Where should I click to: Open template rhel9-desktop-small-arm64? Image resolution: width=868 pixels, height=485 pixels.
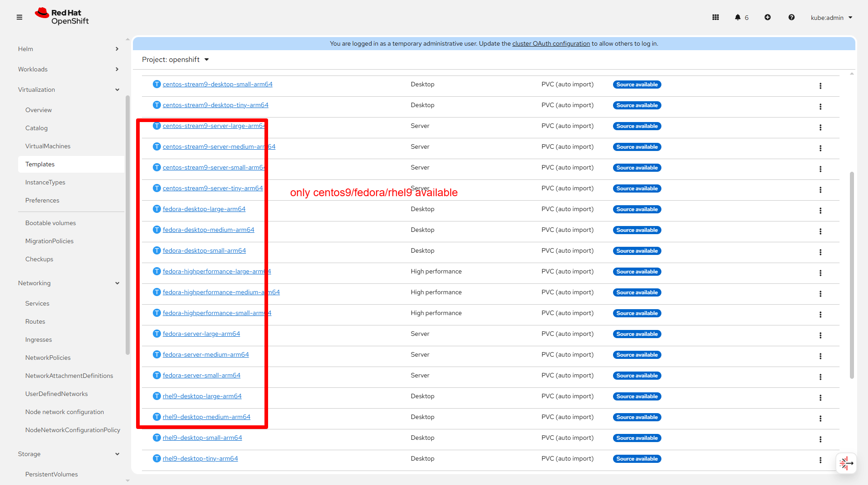pos(202,438)
